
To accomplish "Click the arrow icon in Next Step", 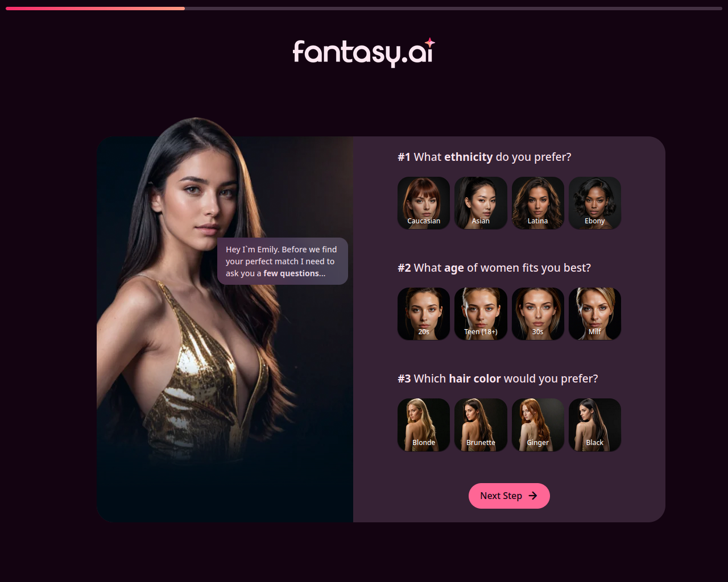I will coord(533,496).
